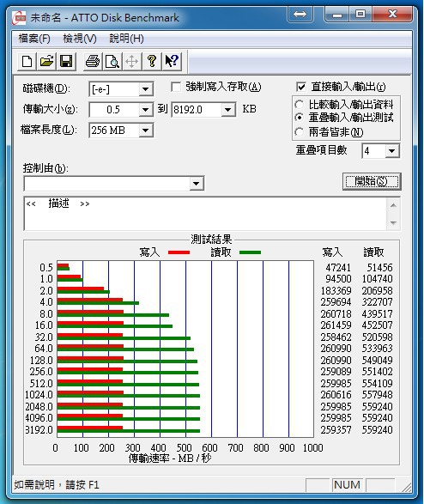424x504 pixels.
Task: Select 比較輸入/輸出資料 radio option
Action: (299, 105)
